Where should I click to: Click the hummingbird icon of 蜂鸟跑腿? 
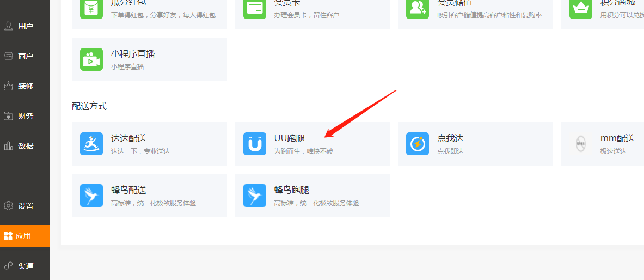(x=255, y=196)
